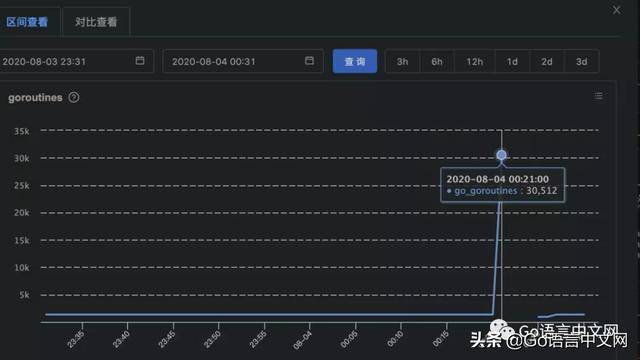Open calendar for end date 2020-08-04 00:31
The width and height of the screenshot is (640, 360).
click(309, 60)
